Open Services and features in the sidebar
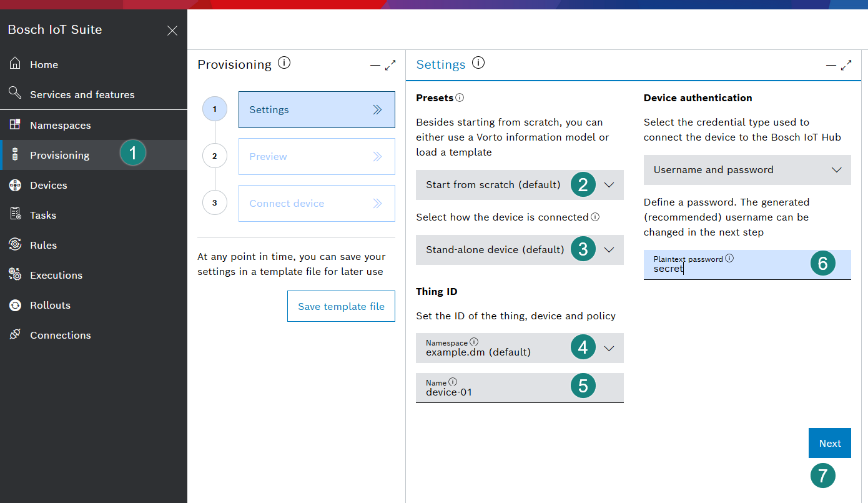868x503 pixels. [94, 94]
